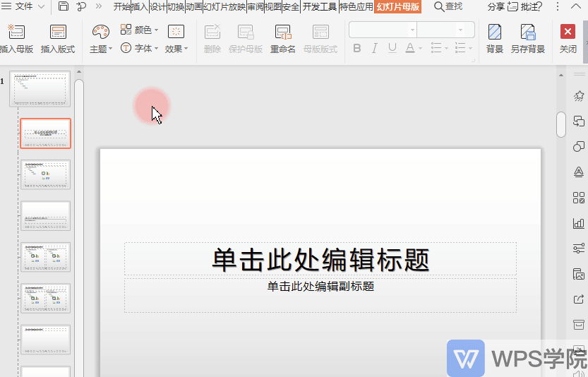Open the shapes icon in right sidebar
Image resolution: width=588 pixels, height=377 pixels.
click(579, 146)
